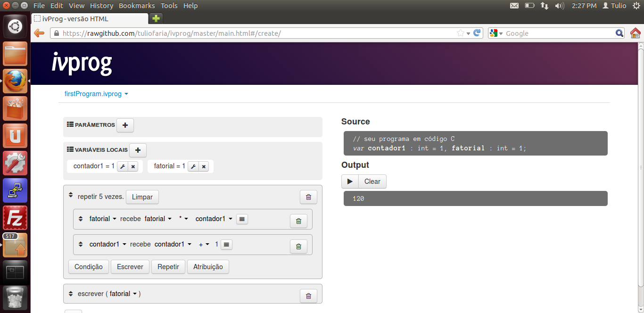This screenshot has width=644, height=313.
Task: Open the History menu
Action: (x=101, y=6)
